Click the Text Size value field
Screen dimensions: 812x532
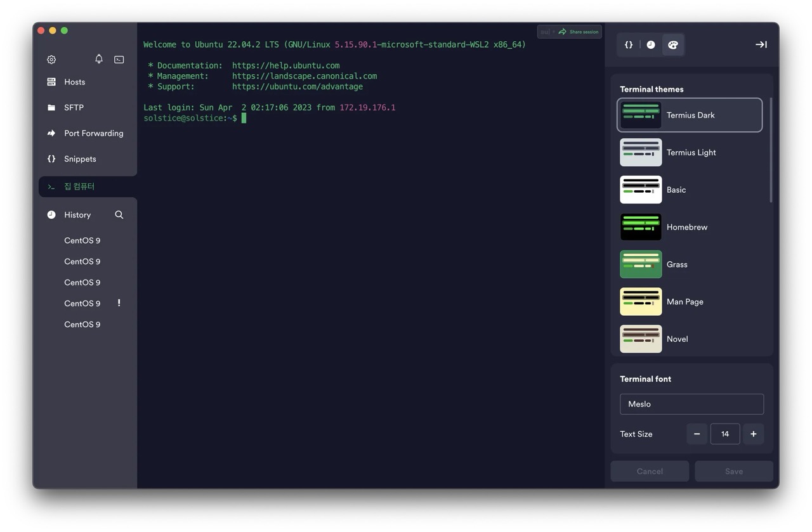click(x=724, y=434)
